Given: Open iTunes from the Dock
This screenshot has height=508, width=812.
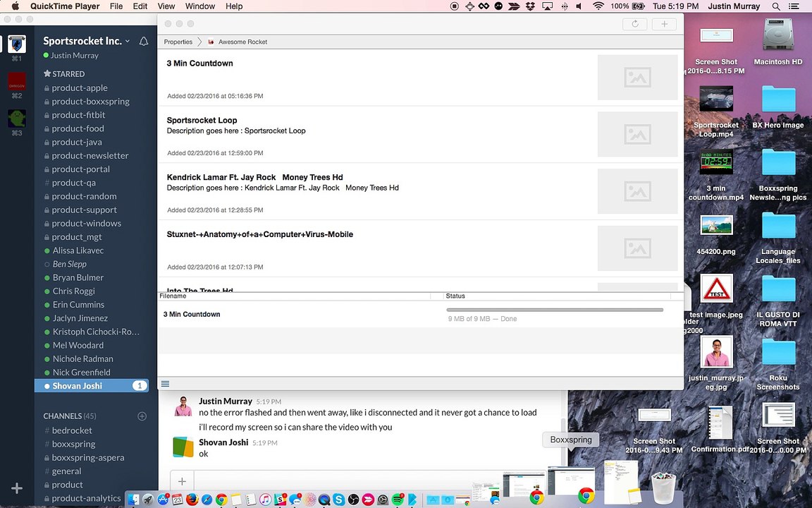Looking at the screenshot, I should tap(265, 500).
